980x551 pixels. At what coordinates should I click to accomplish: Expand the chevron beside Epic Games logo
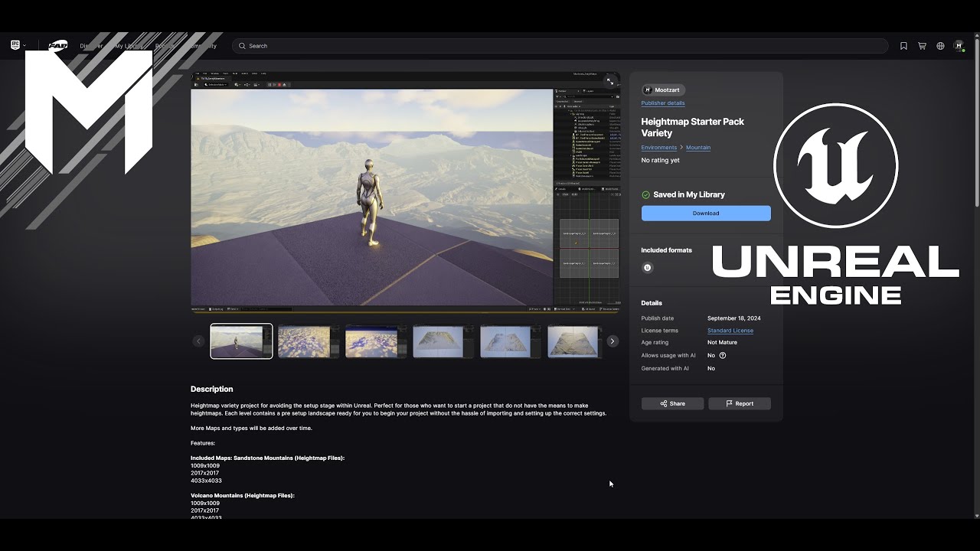[24, 46]
